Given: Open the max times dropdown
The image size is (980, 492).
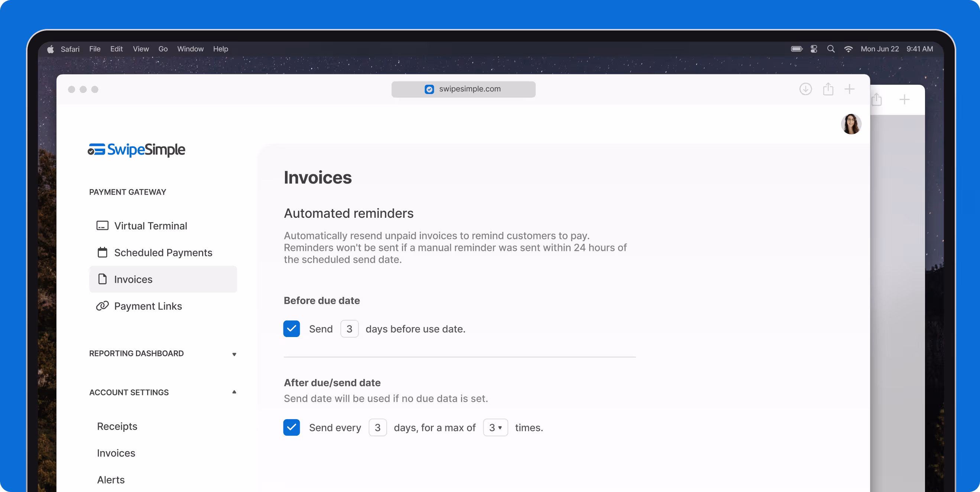Looking at the screenshot, I should tap(495, 427).
